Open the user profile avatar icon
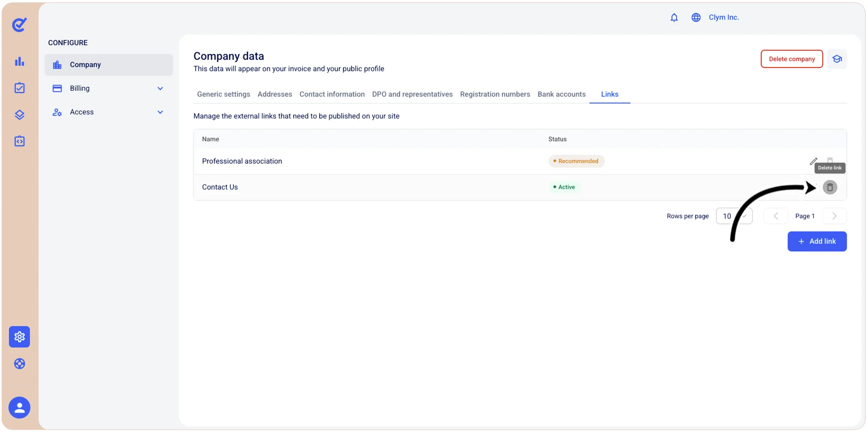 [19, 408]
